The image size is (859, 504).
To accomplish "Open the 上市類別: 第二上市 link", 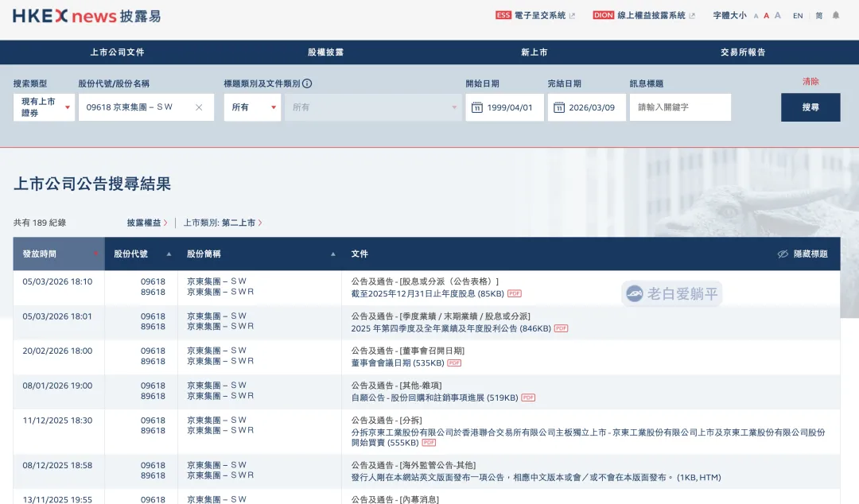I will [x=223, y=223].
